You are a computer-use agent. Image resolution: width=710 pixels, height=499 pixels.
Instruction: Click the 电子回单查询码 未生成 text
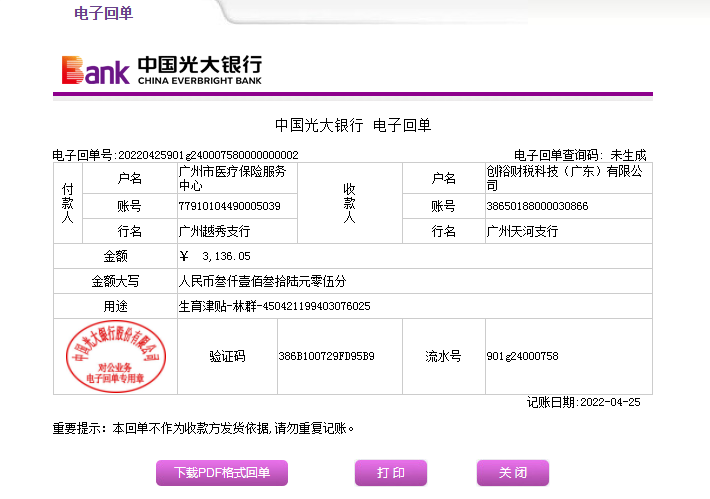[x=580, y=155]
